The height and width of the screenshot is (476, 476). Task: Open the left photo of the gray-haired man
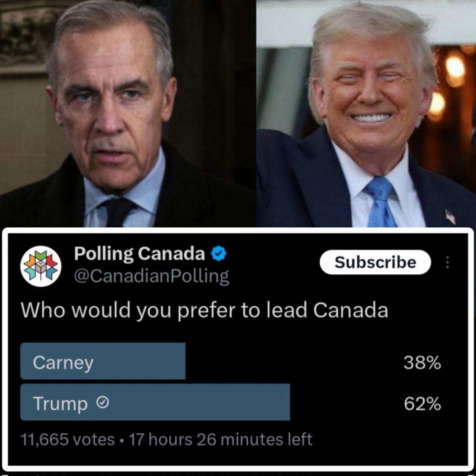click(127, 113)
